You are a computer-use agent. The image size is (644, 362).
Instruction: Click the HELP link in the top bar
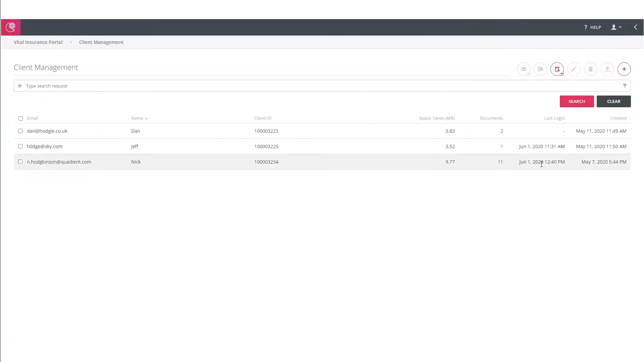pos(592,27)
